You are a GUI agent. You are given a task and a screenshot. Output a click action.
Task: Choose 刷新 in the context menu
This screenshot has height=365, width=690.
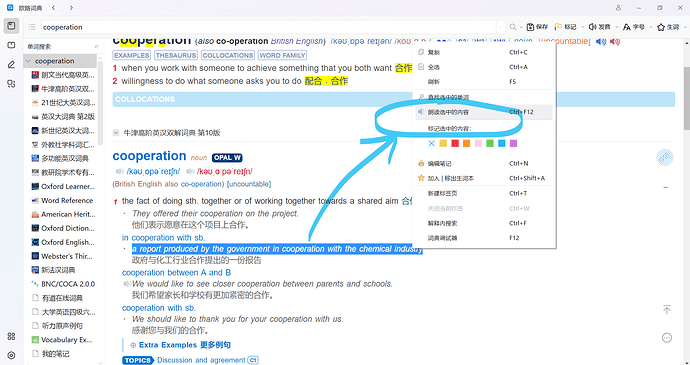click(x=484, y=81)
